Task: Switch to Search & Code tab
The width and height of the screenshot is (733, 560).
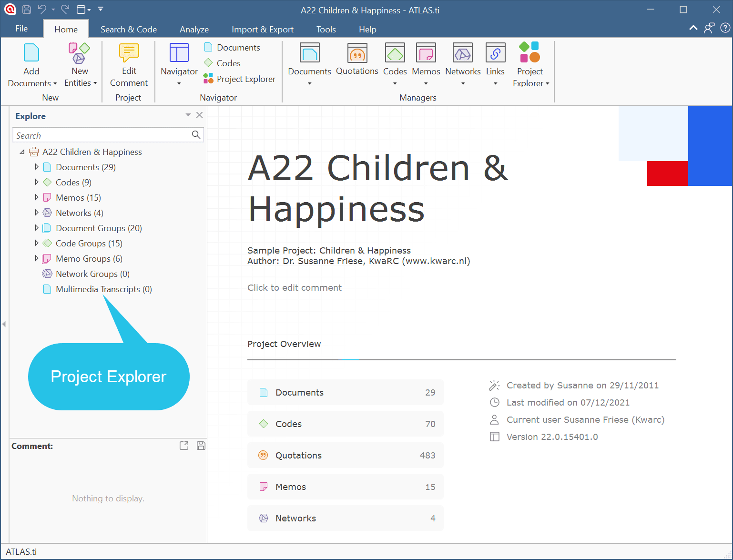Action: [x=129, y=29]
